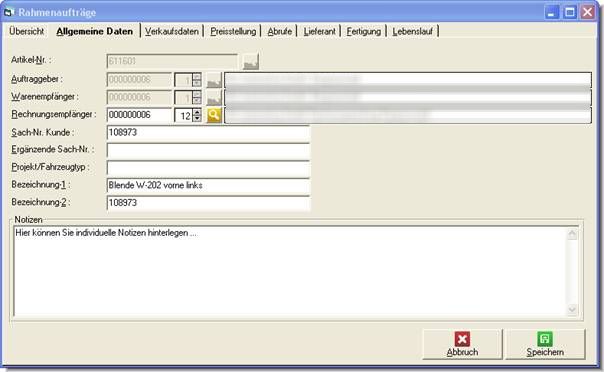Viewport: 604px width, 372px height.
Task: Click the Bezeichnung-2 label
Action: 40,202
